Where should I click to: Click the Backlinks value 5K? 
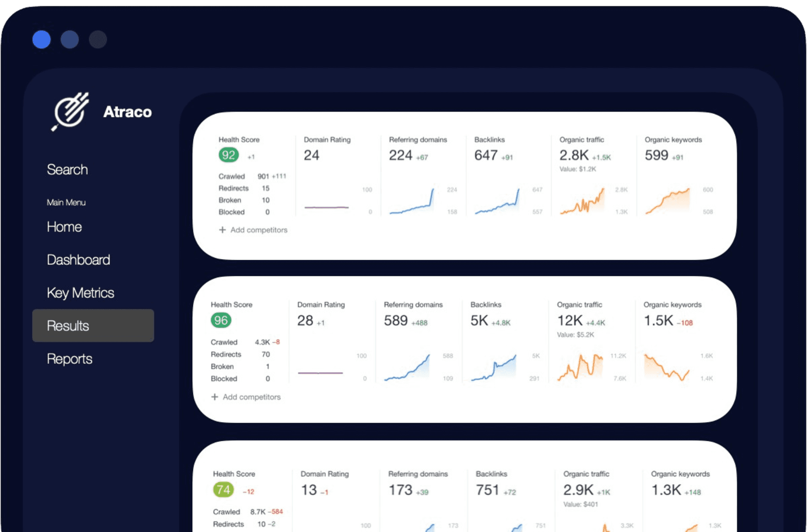point(479,321)
